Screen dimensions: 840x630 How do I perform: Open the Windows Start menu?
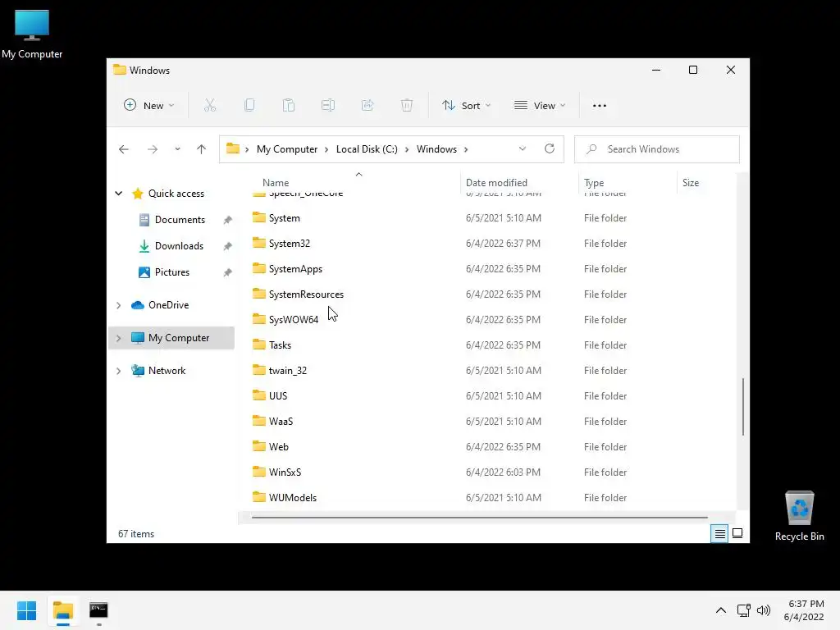coord(26,610)
